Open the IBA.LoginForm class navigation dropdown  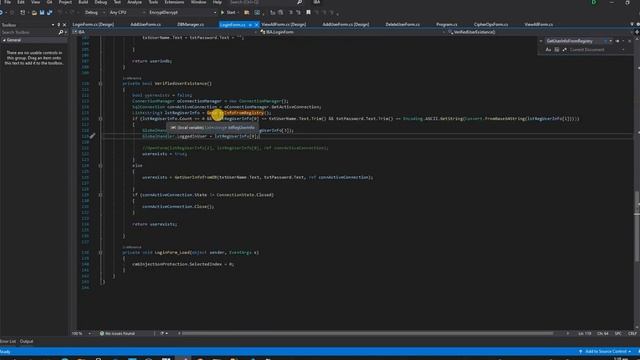[x=353, y=32]
